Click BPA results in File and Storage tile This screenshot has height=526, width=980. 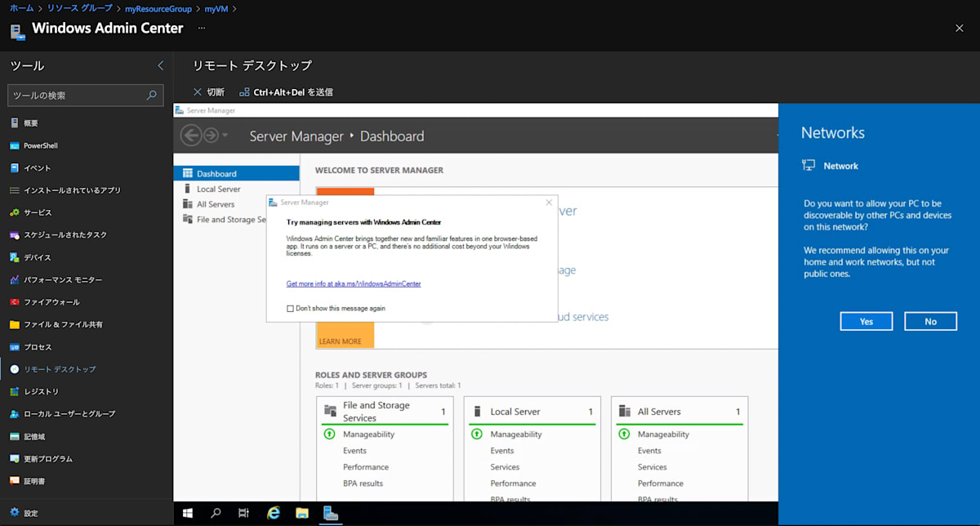click(x=363, y=484)
